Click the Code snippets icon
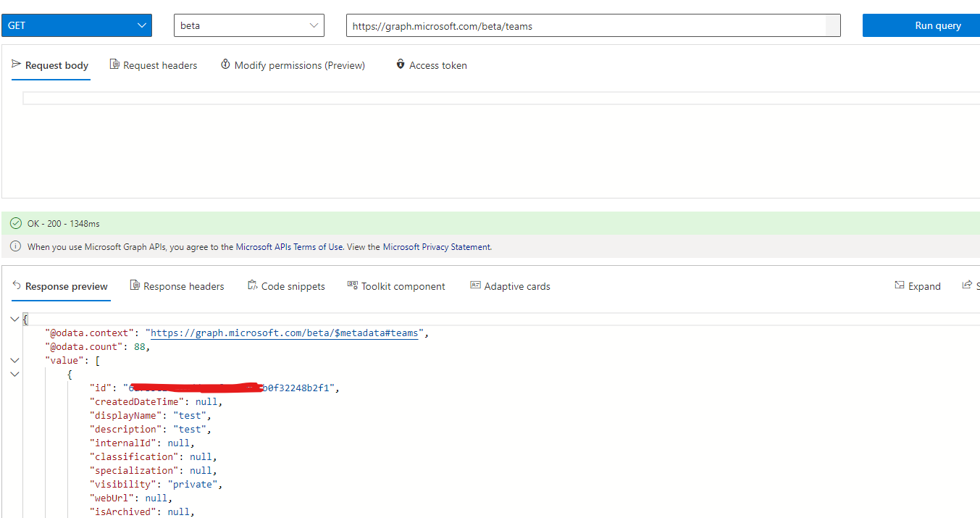The image size is (980, 518). (x=252, y=285)
